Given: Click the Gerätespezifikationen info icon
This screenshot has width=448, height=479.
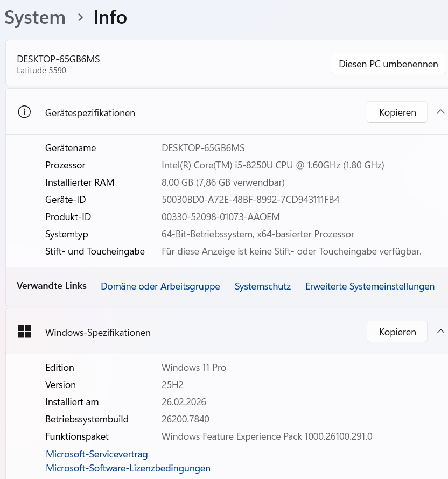Looking at the screenshot, I should pyautogui.click(x=24, y=112).
